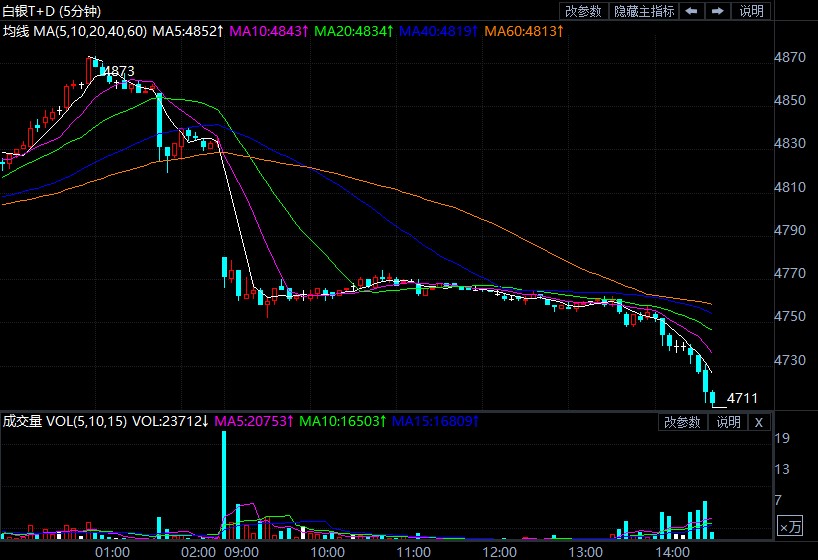Screen dimensions: 818x560
Task: Click the 4873 high price marker
Action: (x=119, y=71)
